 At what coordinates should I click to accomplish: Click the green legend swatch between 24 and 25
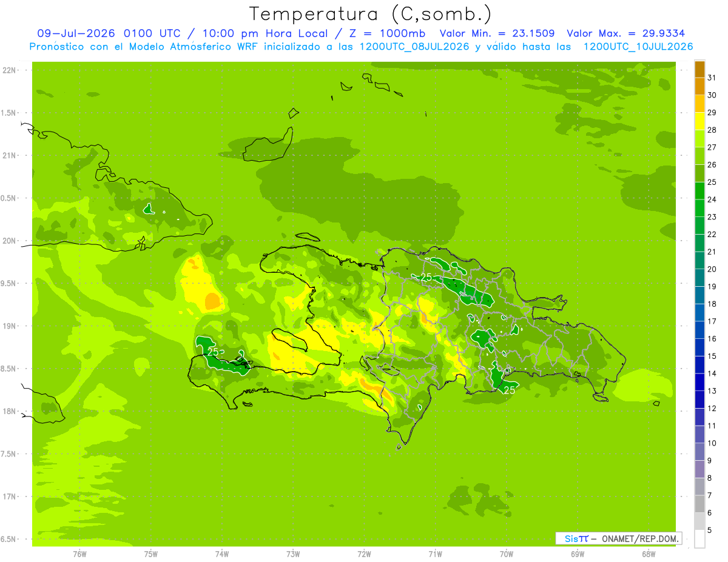click(x=700, y=191)
